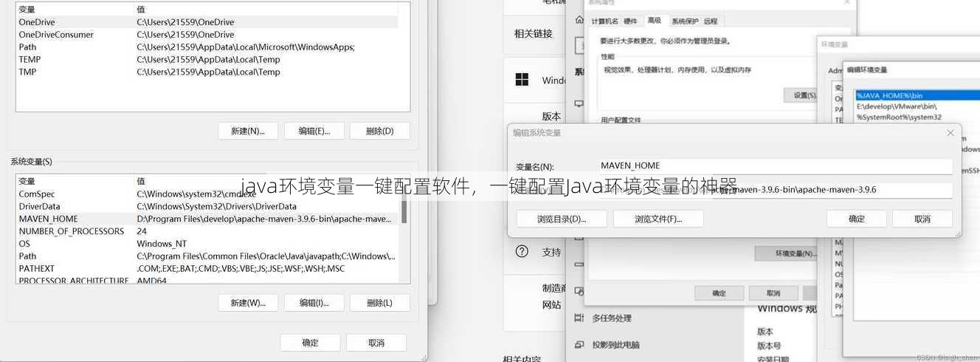Image resolution: width=980 pixels, height=362 pixels.
Task: Click the 网站 link in Settings
Action: [551, 304]
